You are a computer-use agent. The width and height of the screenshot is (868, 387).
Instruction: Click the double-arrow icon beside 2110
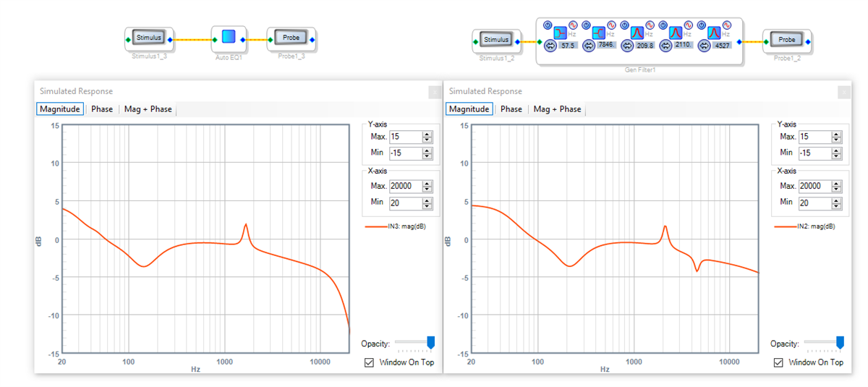tap(665, 46)
